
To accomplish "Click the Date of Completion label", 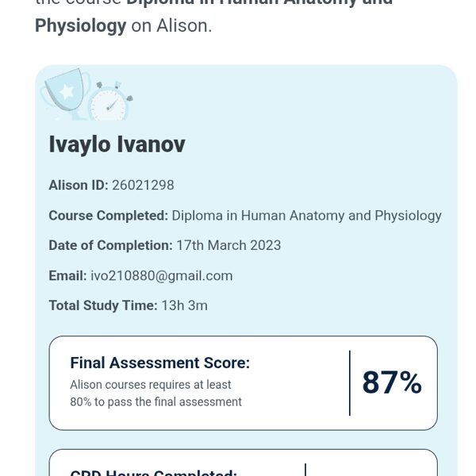I will [110, 246].
